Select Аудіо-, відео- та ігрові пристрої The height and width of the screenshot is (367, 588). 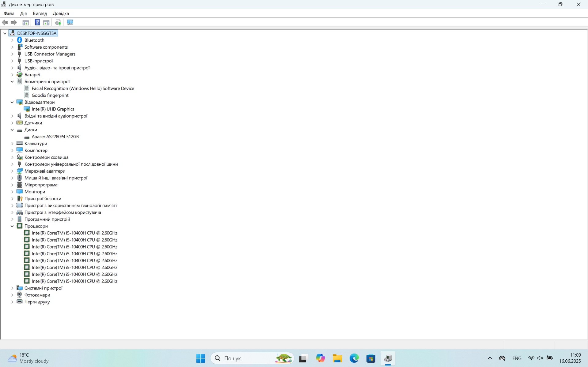tap(57, 68)
